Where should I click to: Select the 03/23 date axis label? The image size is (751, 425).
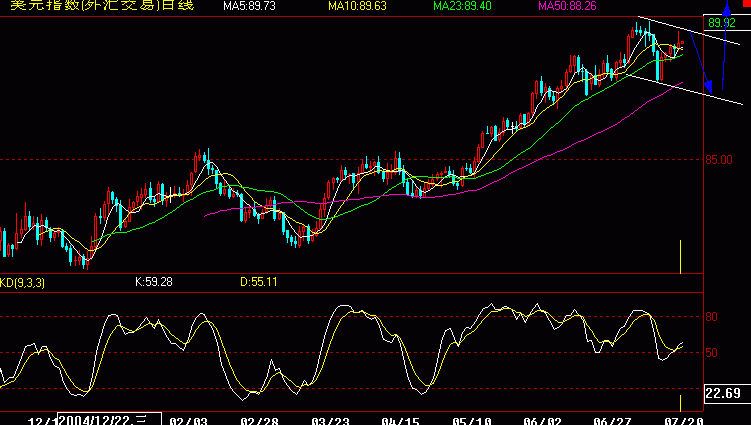pyautogui.click(x=330, y=421)
